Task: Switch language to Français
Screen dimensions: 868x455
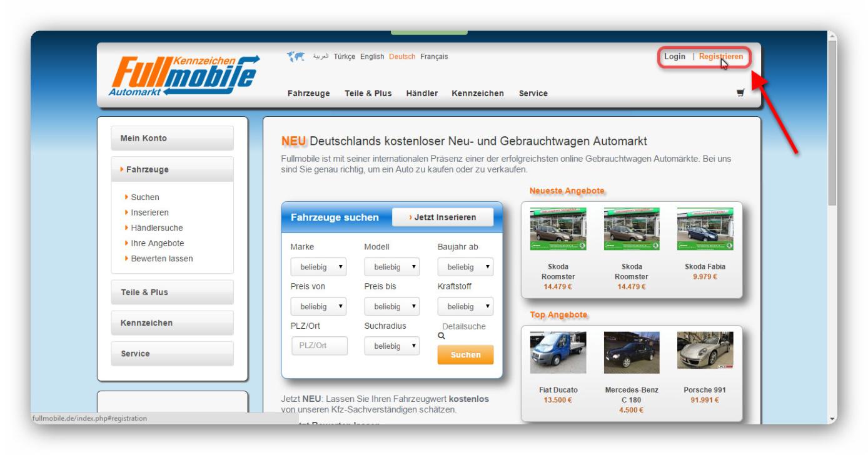Action: click(434, 57)
